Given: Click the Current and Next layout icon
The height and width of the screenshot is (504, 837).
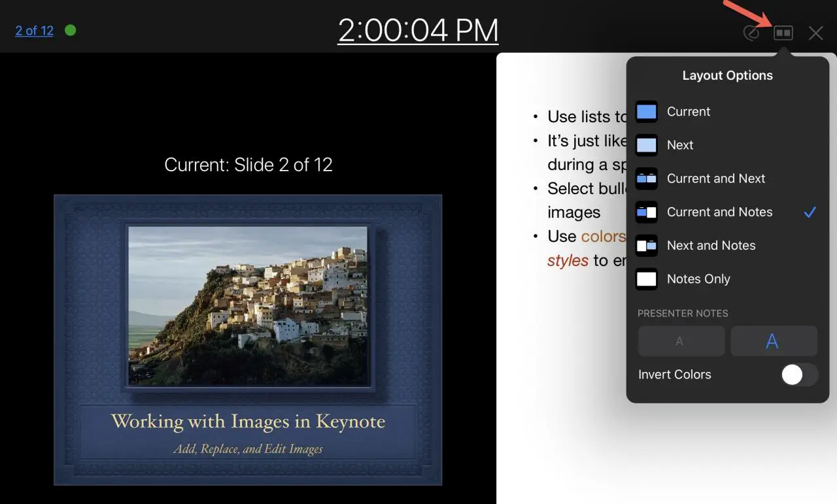Looking at the screenshot, I should (x=646, y=178).
